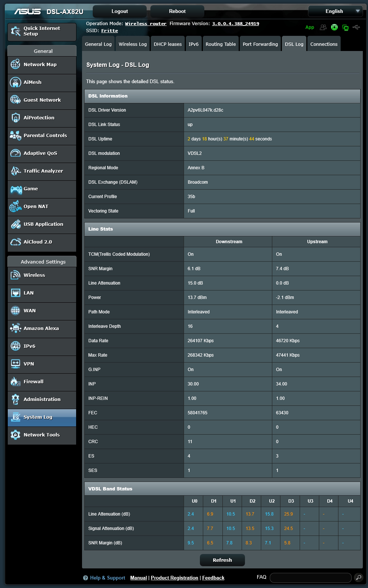
Task: Click the WAN globe icon
Action: 16,310
